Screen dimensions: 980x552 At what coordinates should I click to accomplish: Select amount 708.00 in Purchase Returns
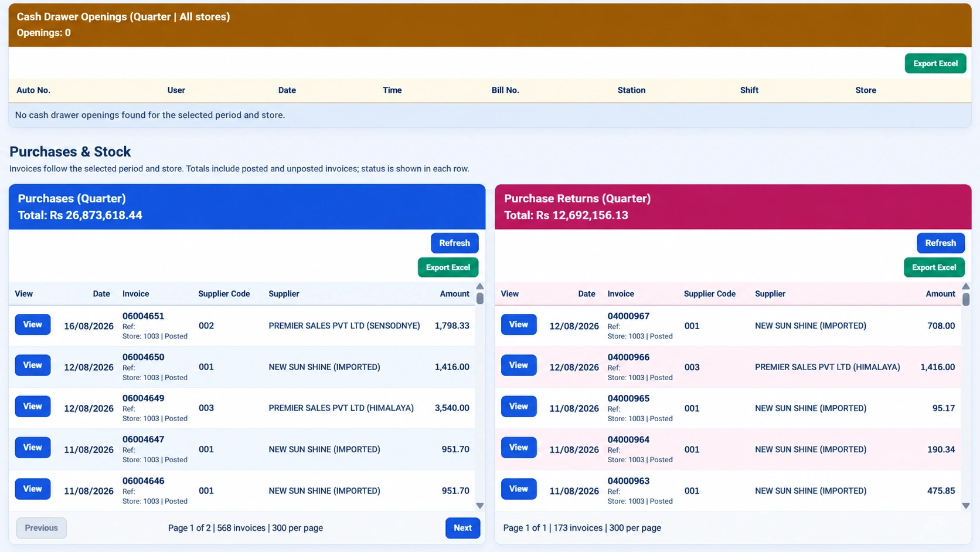coord(941,326)
